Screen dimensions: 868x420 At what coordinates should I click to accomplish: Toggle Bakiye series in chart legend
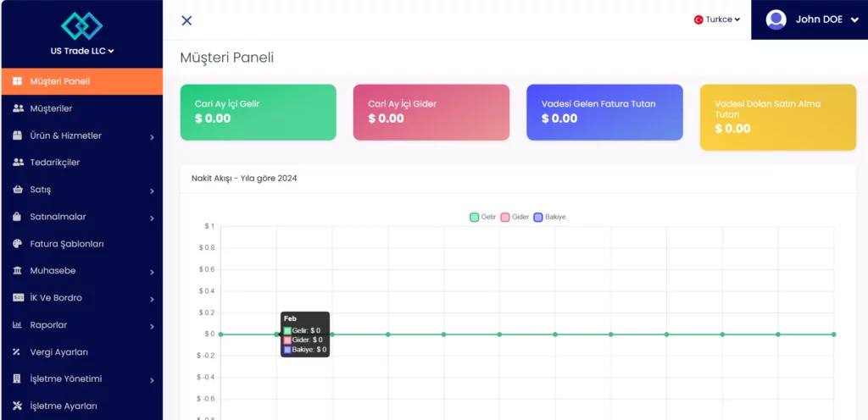pyautogui.click(x=549, y=218)
